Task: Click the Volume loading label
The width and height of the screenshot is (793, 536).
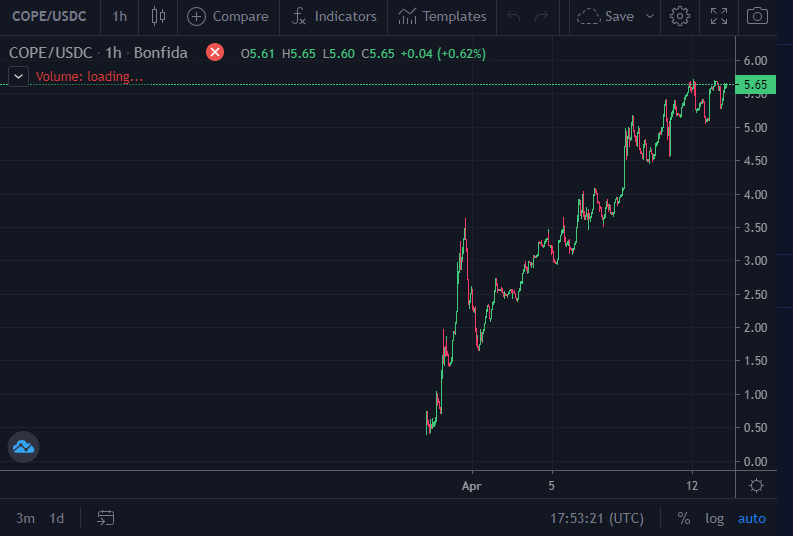Action: (89, 77)
